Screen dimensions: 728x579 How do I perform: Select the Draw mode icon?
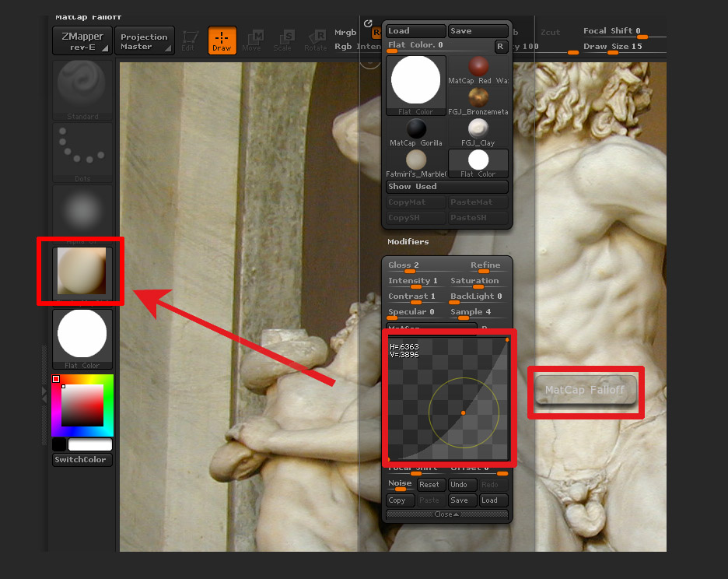(x=222, y=40)
